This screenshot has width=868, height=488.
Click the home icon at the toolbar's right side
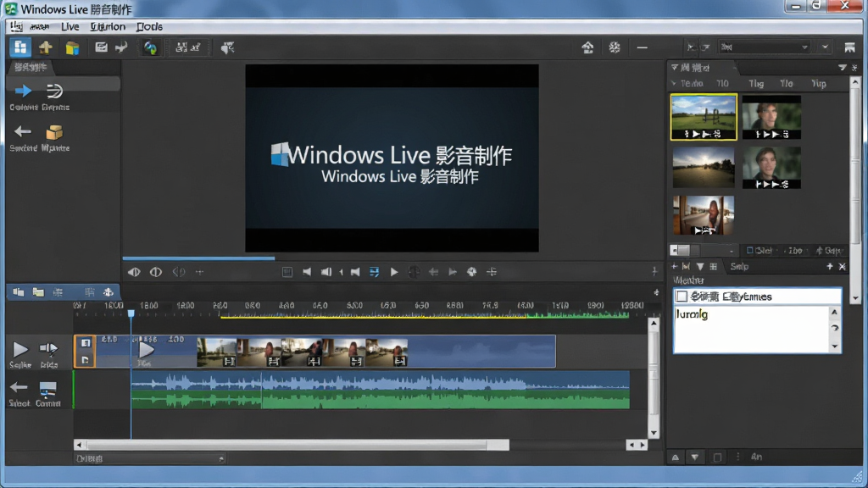click(x=588, y=47)
